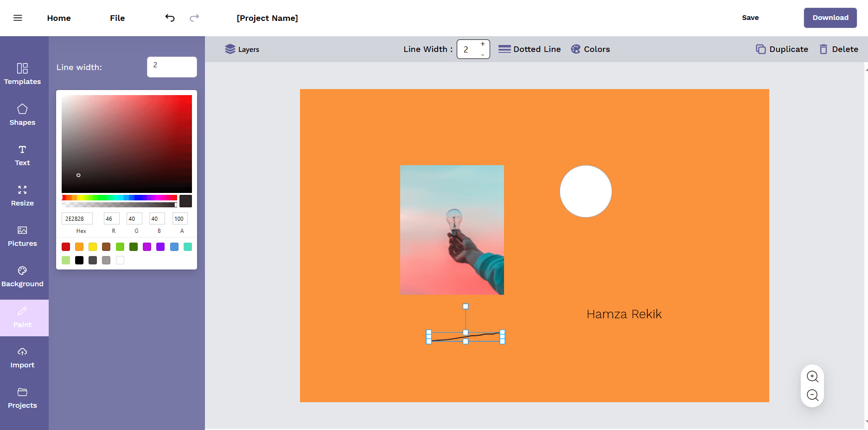Viewport: 868px width, 430px height.
Task: Zoom in on the canvas
Action: coord(812,377)
